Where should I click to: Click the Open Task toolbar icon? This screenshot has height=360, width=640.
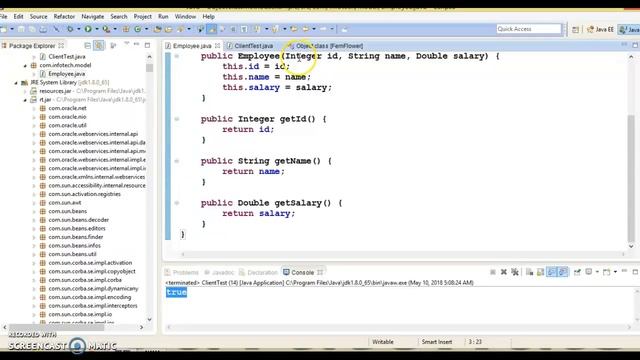click(x=168, y=29)
